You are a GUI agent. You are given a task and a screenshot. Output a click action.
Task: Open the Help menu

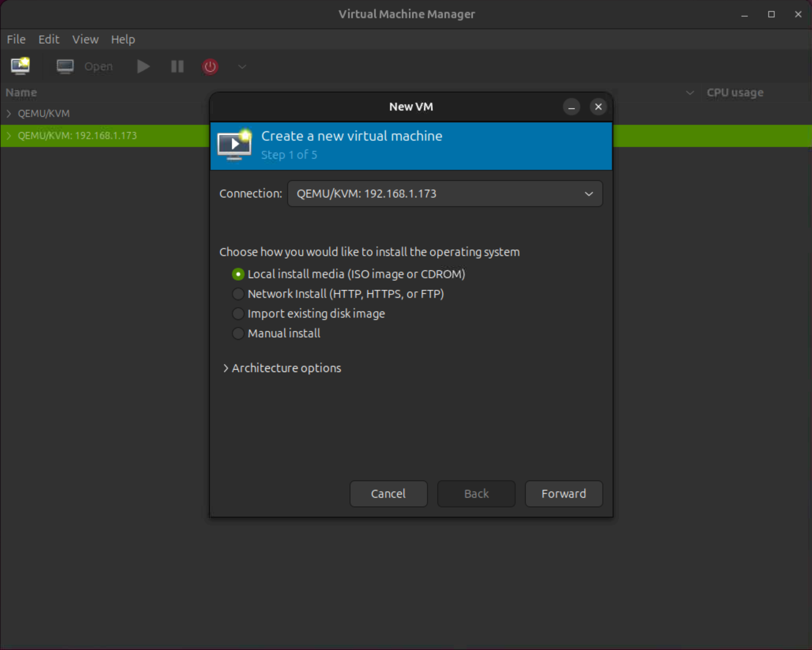(x=123, y=39)
